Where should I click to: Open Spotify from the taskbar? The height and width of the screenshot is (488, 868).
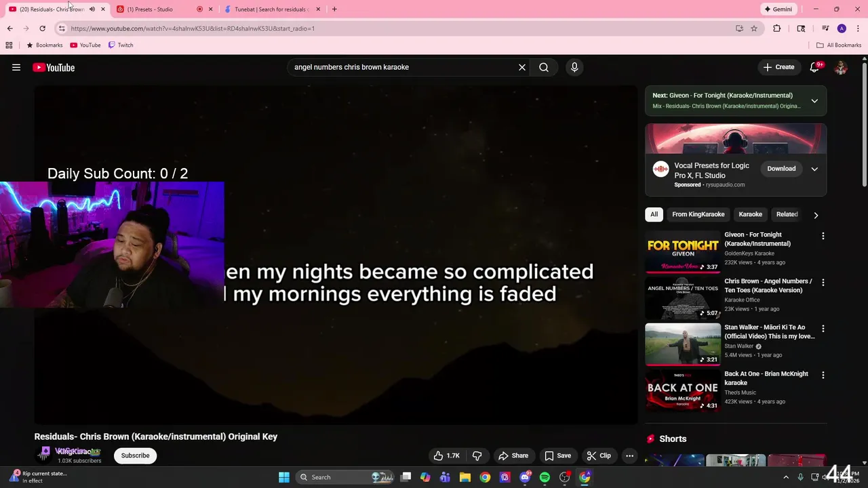coord(545,477)
